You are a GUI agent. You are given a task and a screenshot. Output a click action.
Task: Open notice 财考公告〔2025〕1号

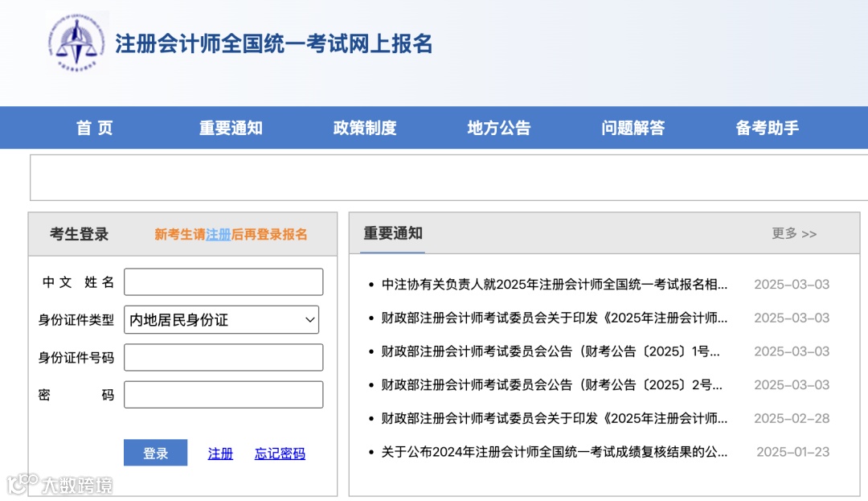click(x=551, y=351)
